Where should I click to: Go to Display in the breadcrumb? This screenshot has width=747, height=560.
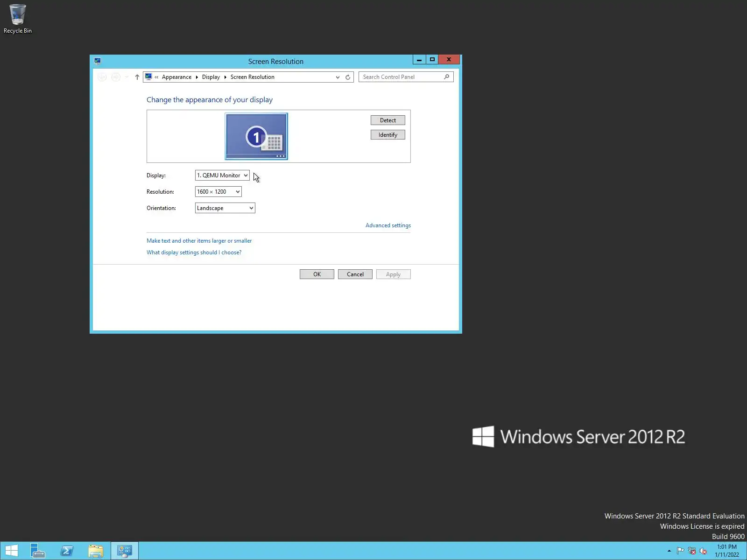(211, 77)
